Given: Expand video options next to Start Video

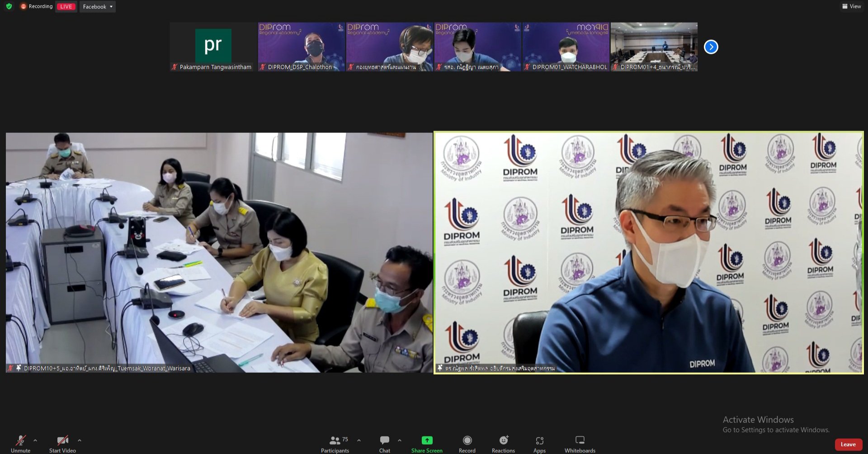Looking at the screenshot, I should pyautogui.click(x=80, y=440).
